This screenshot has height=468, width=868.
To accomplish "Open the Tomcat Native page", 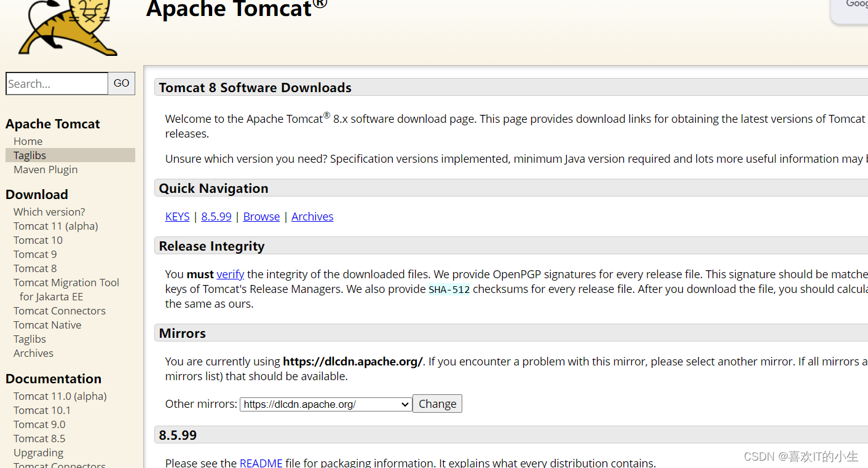I will tap(47, 324).
